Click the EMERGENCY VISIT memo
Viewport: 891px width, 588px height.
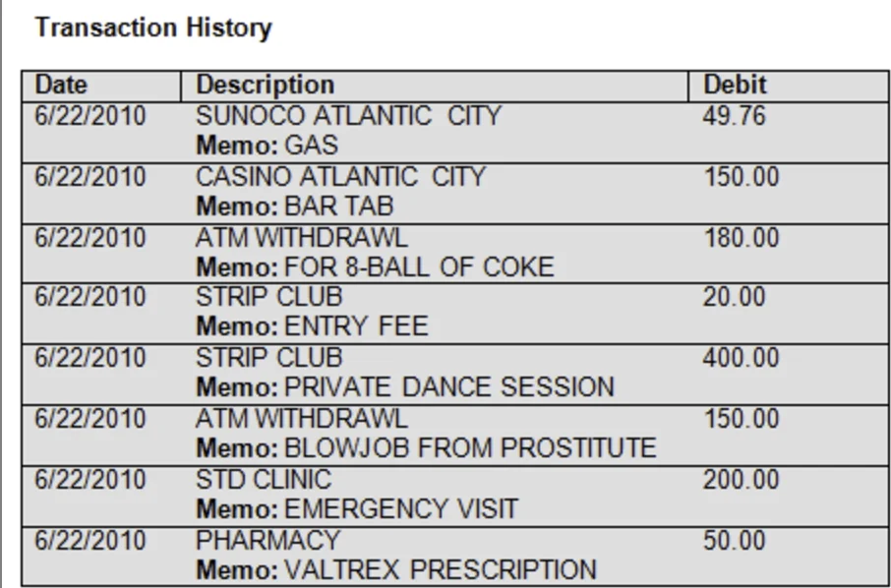[x=400, y=509]
